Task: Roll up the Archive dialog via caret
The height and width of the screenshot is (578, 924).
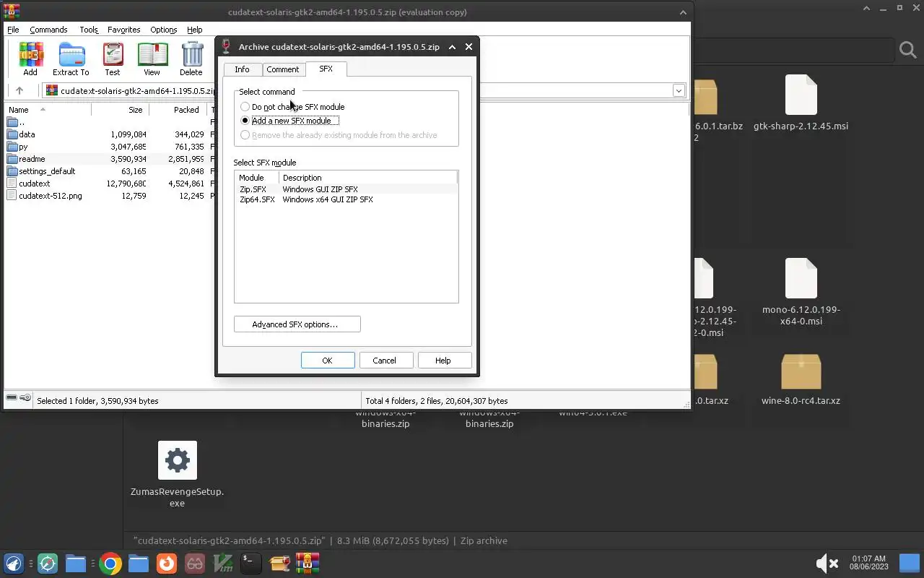Action: click(x=452, y=46)
